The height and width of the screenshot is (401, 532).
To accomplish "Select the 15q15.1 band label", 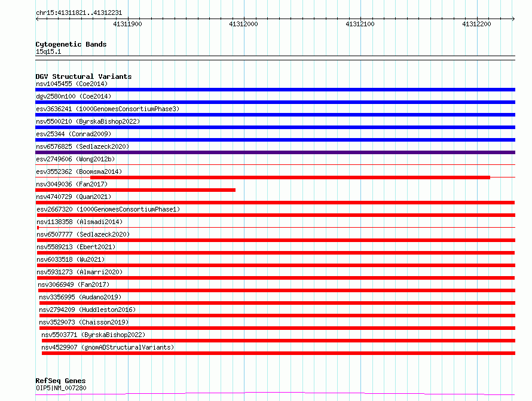I will pyautogui.click(x=48, y=51).
